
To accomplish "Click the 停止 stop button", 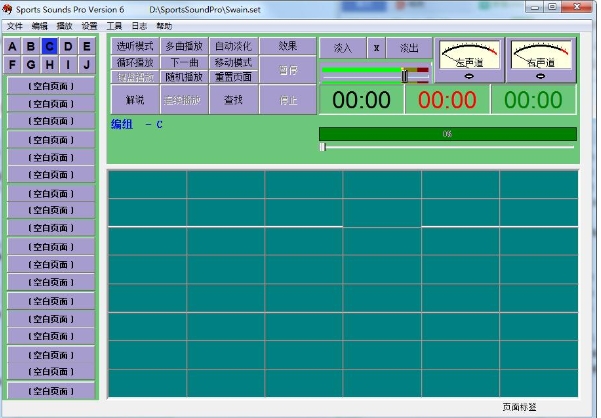I will click(x=288, y=100).
